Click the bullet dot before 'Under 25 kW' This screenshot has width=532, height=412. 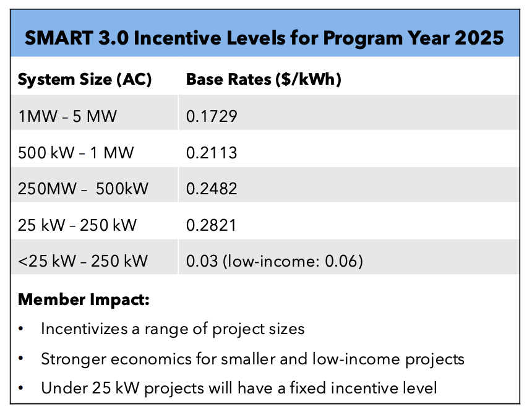point(22,388)
